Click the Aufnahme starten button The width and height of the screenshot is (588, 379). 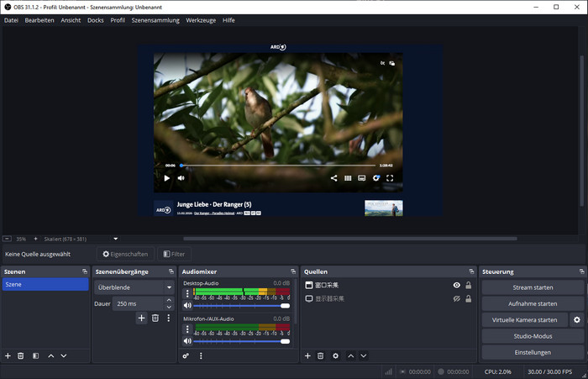pyautogui.click(x=533, y=303)
